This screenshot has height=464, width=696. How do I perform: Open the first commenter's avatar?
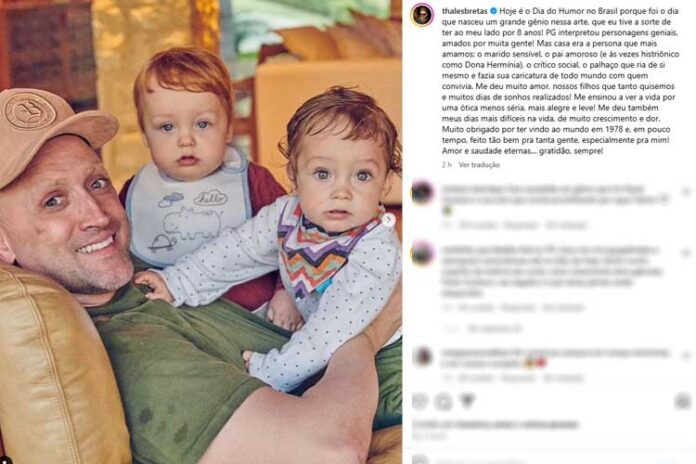422,193
